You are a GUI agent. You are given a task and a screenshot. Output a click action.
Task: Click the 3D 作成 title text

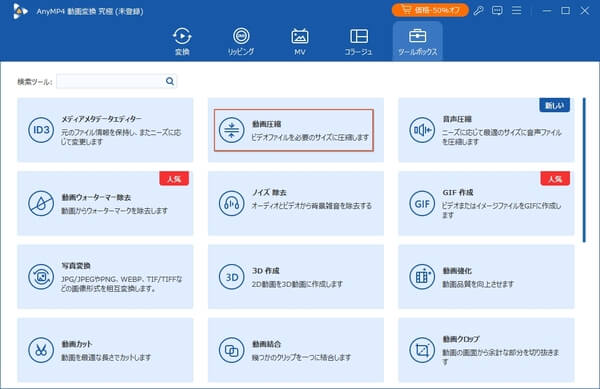click(266, 270)
